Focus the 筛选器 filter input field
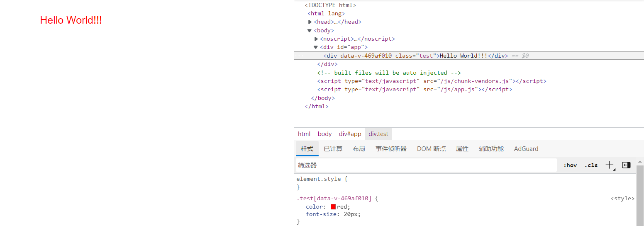 [x=426, y=165]
